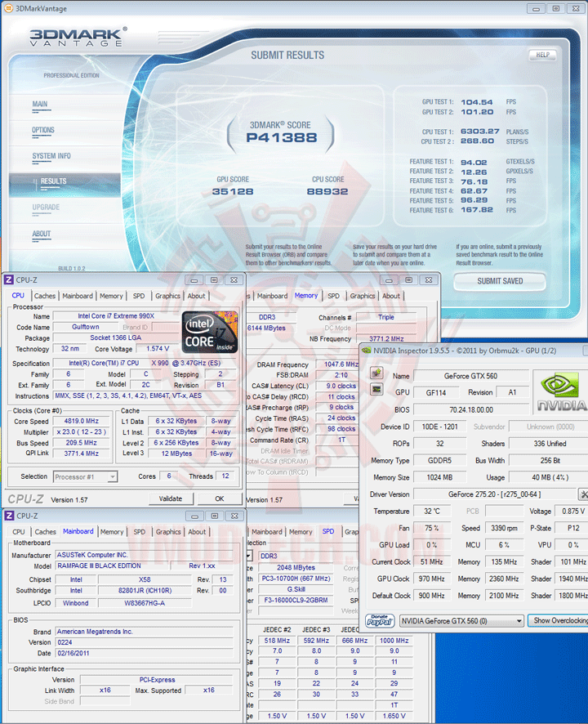The width and height of the screenshot is (588, 724).
Task: Click the SUBMIT SAVED button
Action: [500, 281]
